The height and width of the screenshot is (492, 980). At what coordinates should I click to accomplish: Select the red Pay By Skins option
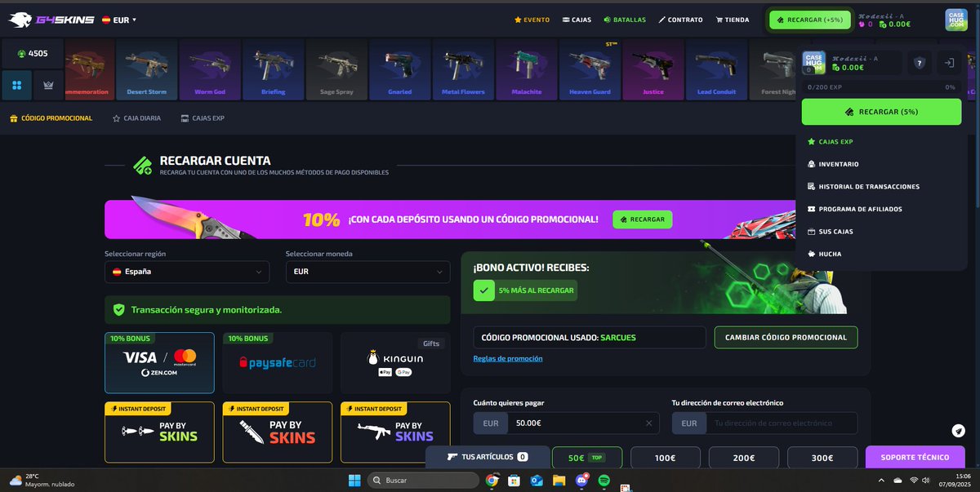pos(277,432)
